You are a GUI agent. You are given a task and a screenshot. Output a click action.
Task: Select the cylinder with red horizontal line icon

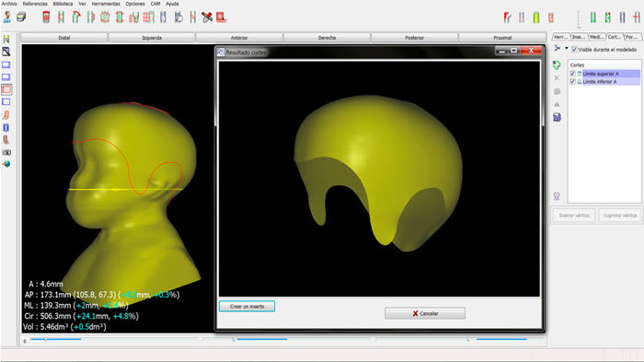pos(637,18)
